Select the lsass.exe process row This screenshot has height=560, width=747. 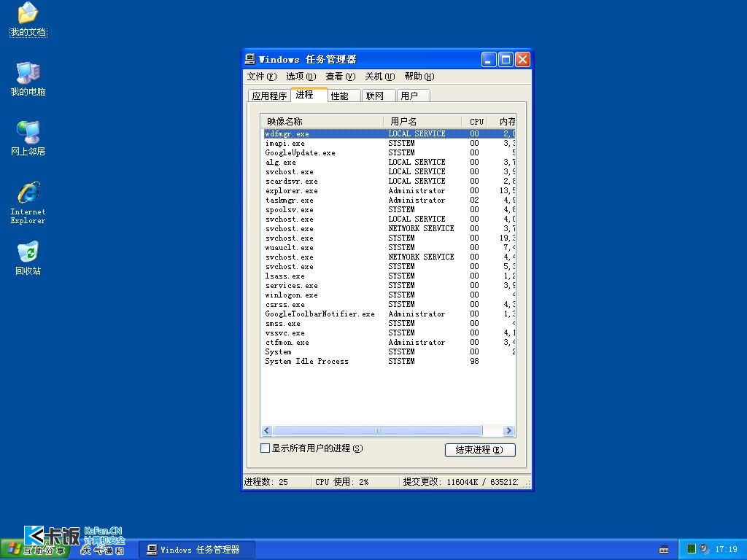coord(389,276)
